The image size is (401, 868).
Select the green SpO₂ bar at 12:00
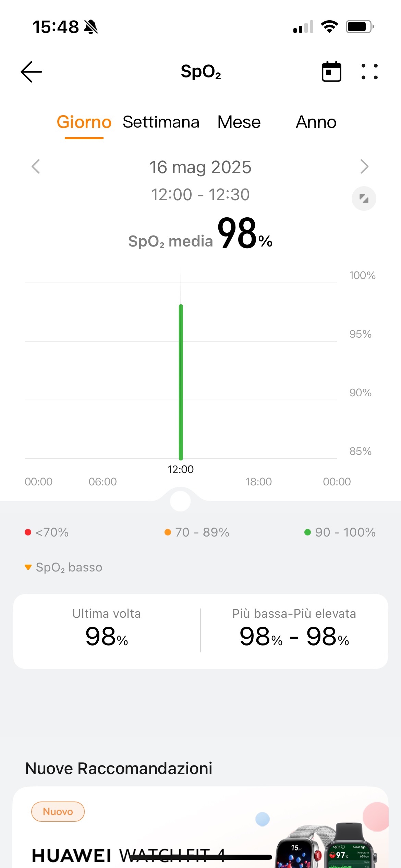click(181, 382)
